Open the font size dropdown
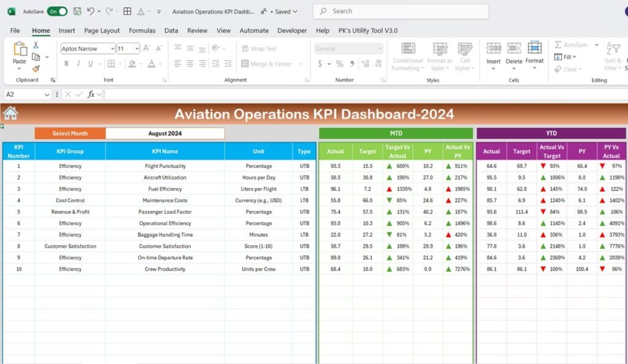 (x=137, y=48)
